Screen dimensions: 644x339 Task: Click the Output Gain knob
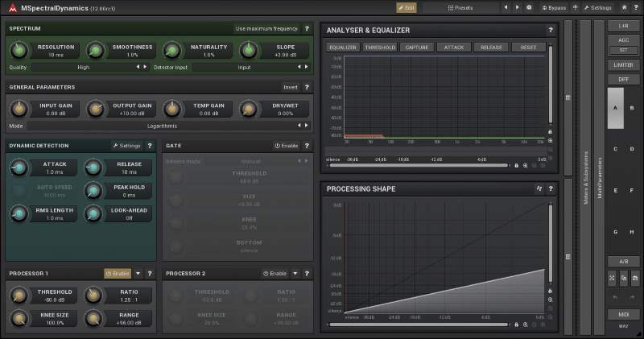(96, 109)
